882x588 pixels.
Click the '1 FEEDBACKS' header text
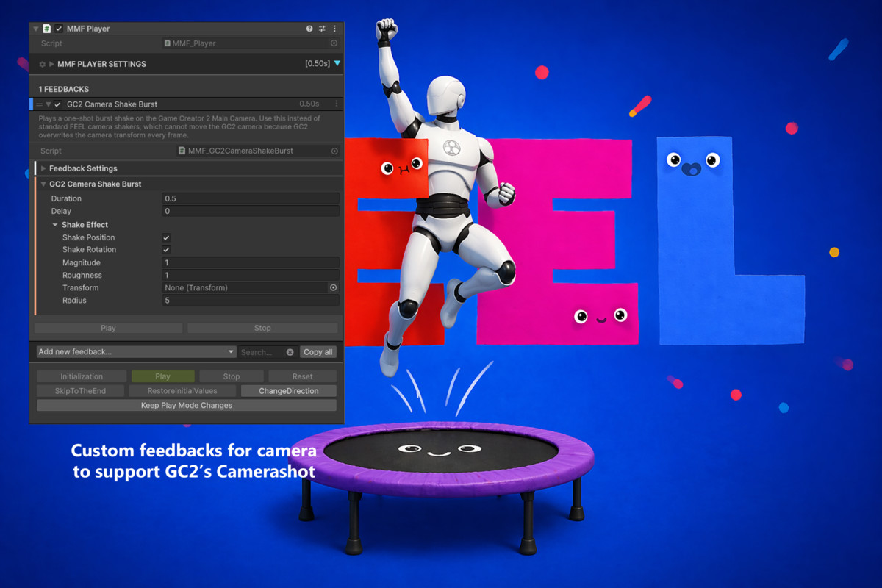pyautogui.click(x=64, y=89)
